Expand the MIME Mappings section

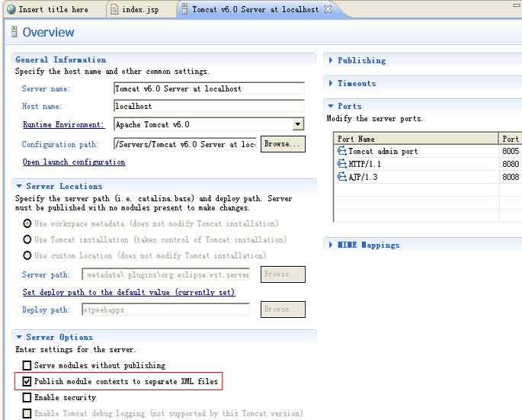tap(331, 245)
